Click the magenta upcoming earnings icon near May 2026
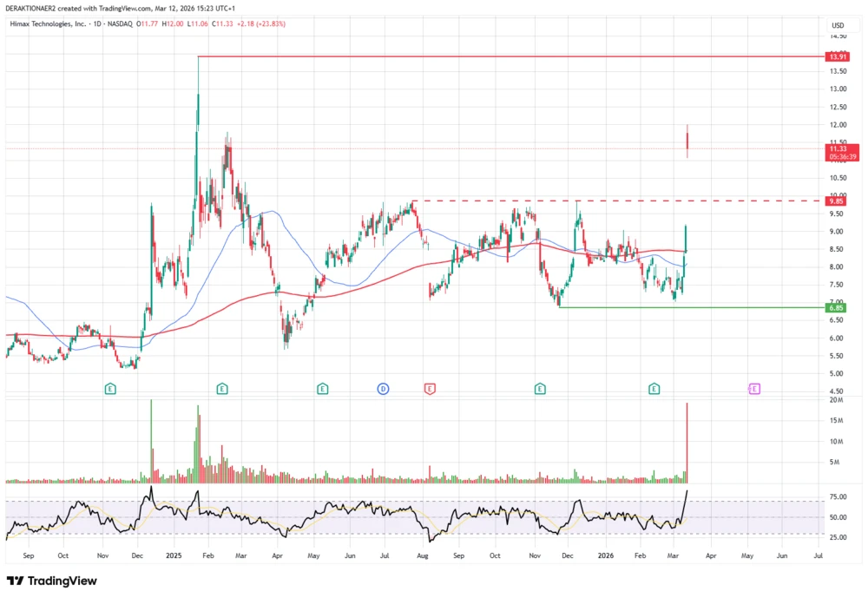 click(753, 389)
